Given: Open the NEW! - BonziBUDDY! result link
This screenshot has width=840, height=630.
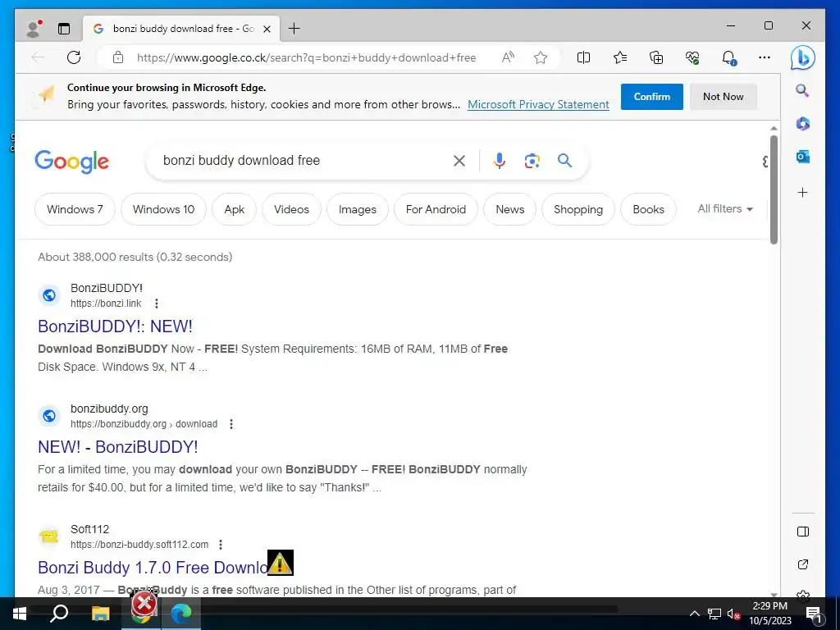Looking at the screenshot, I should [118, 447].
